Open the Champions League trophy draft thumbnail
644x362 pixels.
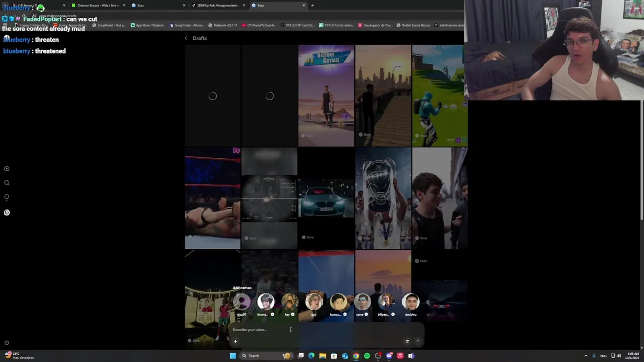pyautogui.click(x=383, y=199)
